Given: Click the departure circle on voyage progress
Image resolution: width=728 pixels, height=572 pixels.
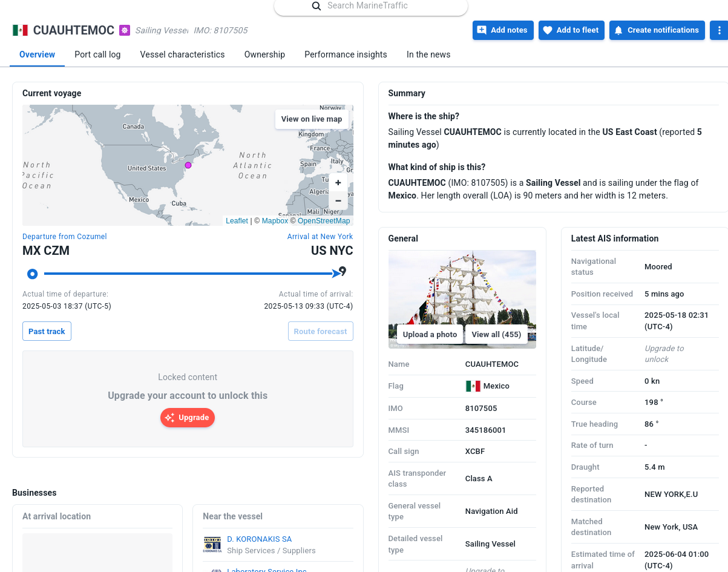Looking at the screenshot, I should [33, 274].
